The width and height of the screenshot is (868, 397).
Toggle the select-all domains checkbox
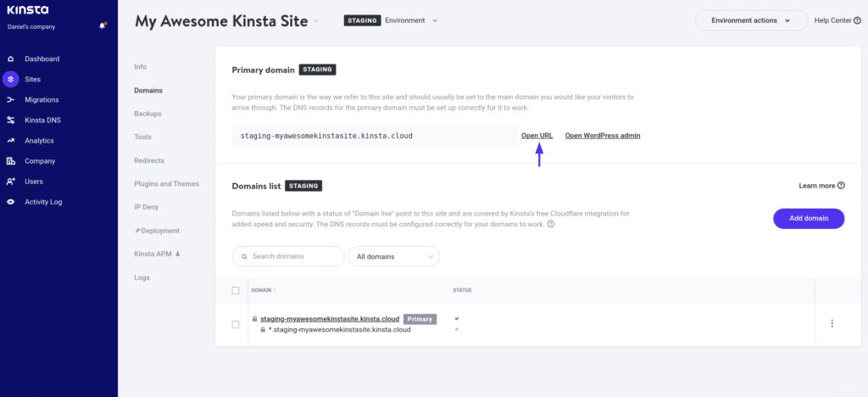[x=236, y=291]
